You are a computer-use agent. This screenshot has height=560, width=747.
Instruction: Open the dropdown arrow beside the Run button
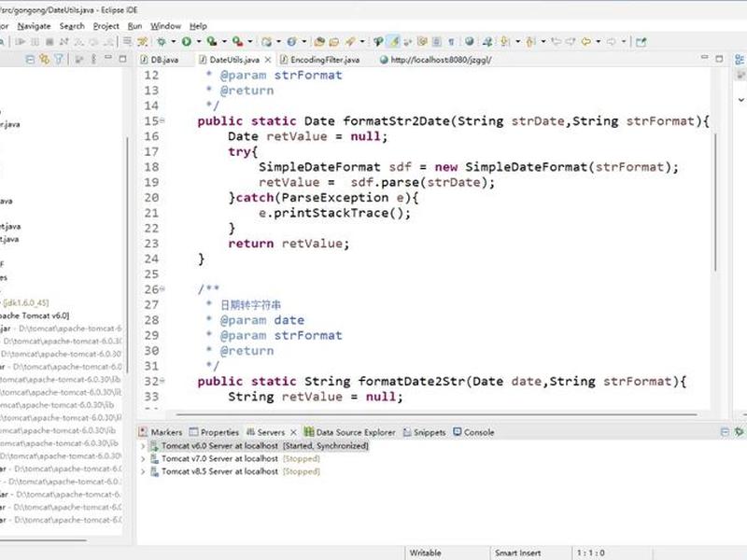pyautogui.click(x=199, y=42)
